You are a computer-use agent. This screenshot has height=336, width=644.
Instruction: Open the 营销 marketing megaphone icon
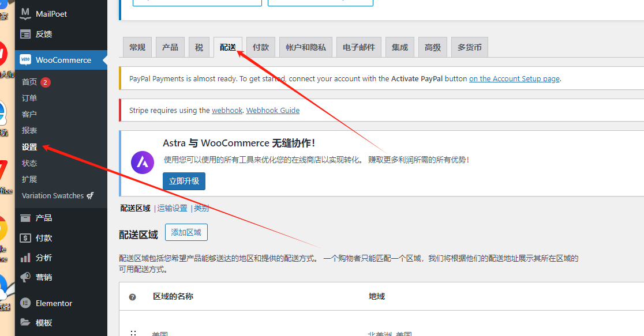pyautogui.click(x=25, y=277)
